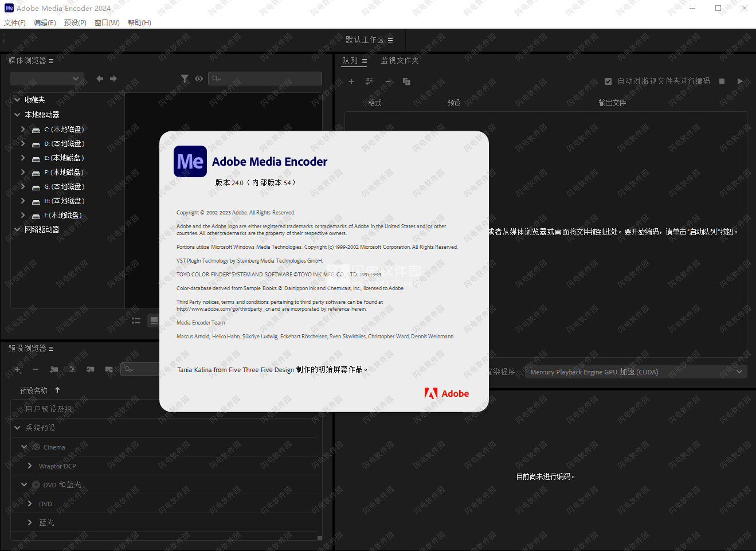The height and width of the screenshot is (551, 756).
Task: Open preset settings in the Preset Browser
Action: coord(72,369)
